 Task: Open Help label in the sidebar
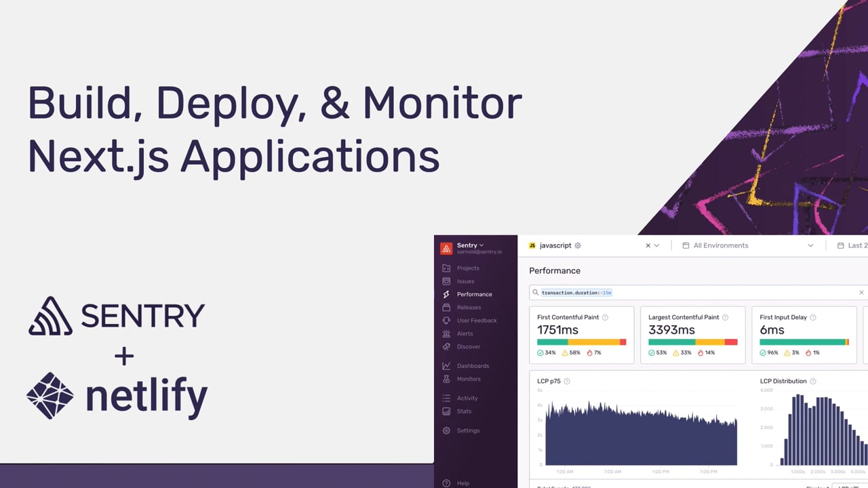point(463,483)
